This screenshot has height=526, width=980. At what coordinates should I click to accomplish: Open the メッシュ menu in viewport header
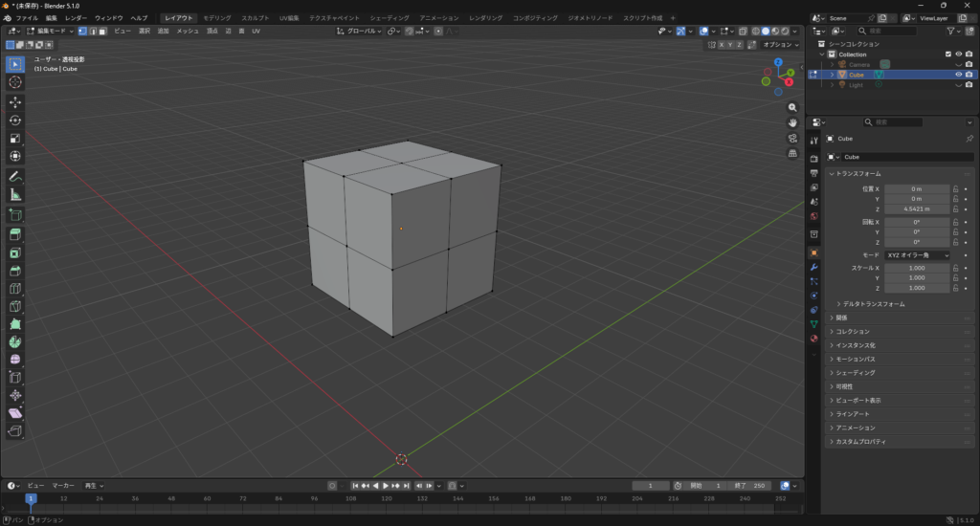coord(189,32)
